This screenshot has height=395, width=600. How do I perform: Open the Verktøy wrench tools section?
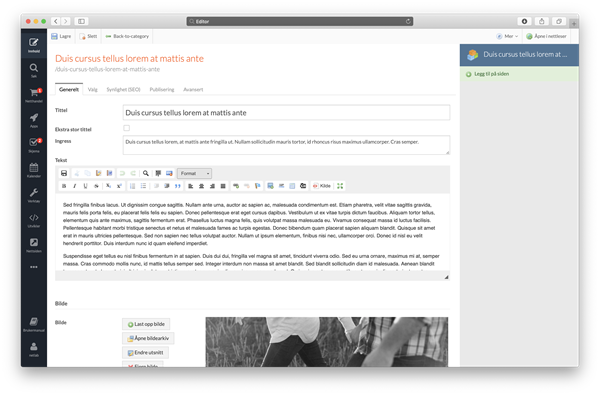point(34,195)
